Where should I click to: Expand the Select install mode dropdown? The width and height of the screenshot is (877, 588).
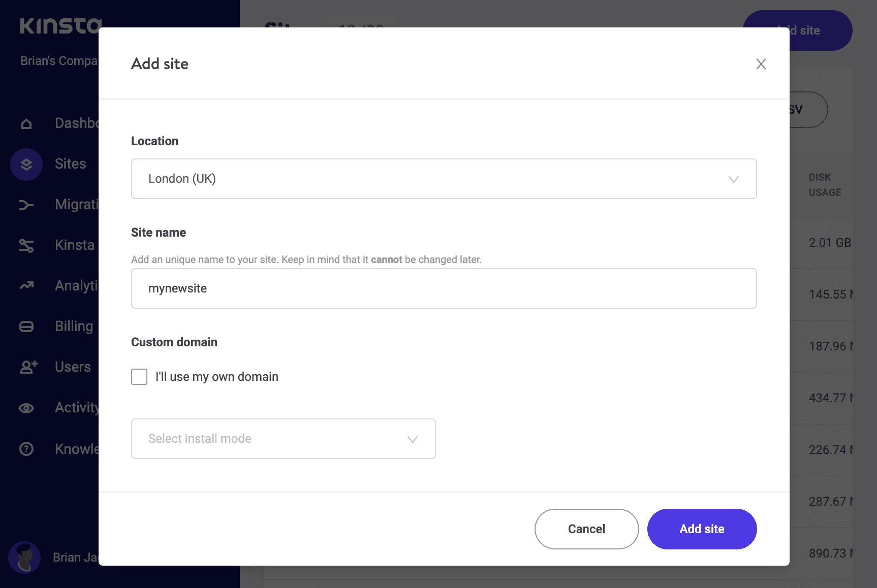(283, 439)
